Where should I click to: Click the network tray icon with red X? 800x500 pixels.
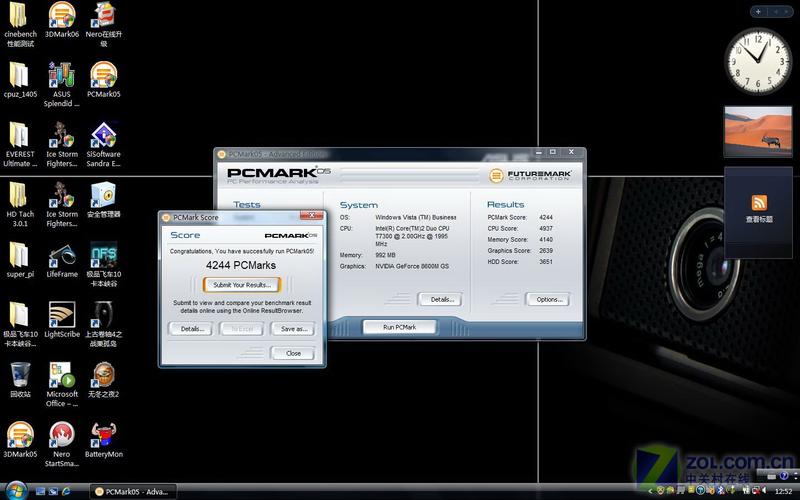click(754, 491)
